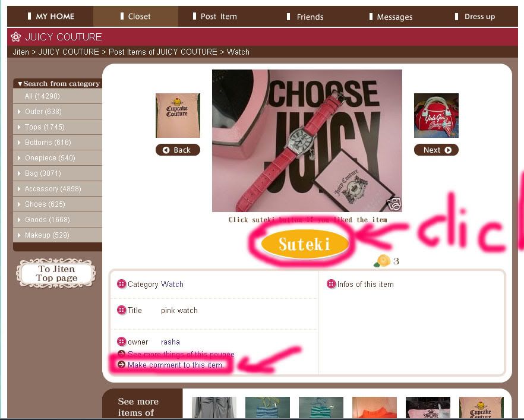524x420 pixels.
Task: Go to the Next item button
Action: [x=436, y=150]
